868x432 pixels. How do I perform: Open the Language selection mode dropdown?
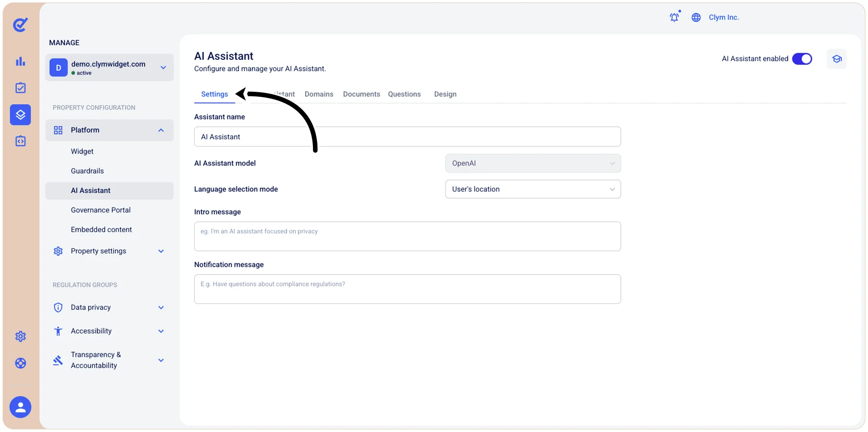533,189
